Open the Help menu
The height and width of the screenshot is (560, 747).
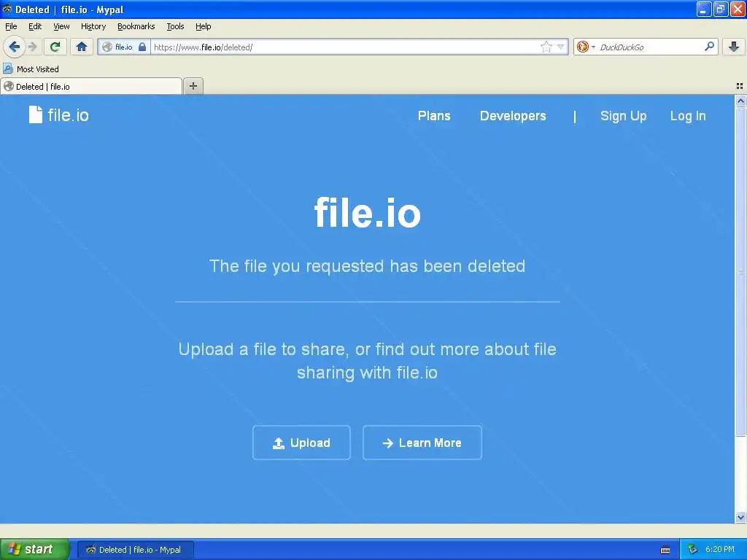(204, 26)
